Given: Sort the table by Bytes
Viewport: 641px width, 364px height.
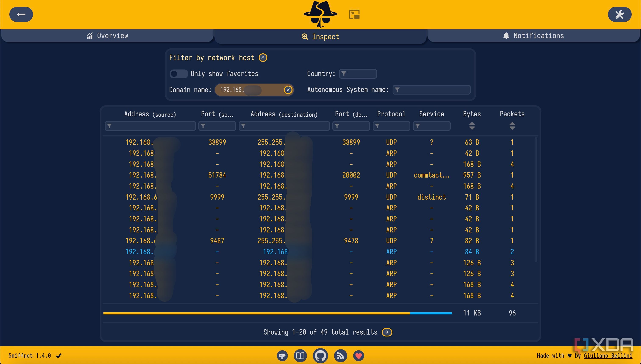Looking at the screenshot, I should point(472,126).
